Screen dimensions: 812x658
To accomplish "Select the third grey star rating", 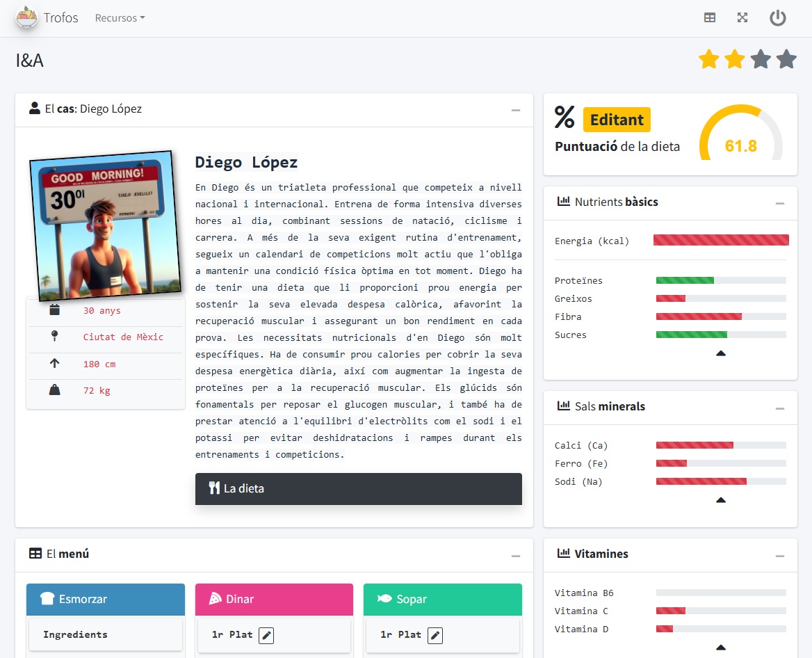I will tap(761, 59).
